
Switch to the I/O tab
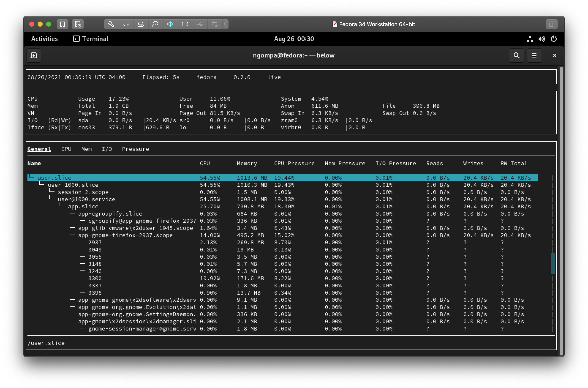click(107, 149)
